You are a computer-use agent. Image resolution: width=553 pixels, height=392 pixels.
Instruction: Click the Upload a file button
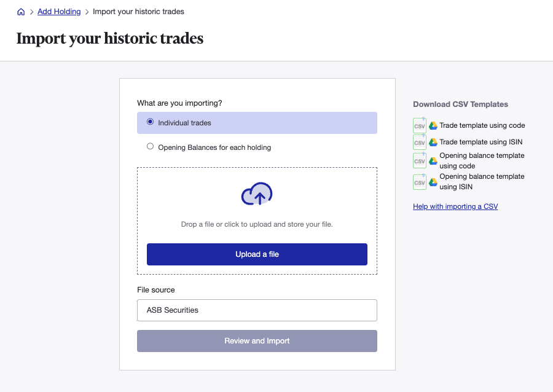point(257,254)
